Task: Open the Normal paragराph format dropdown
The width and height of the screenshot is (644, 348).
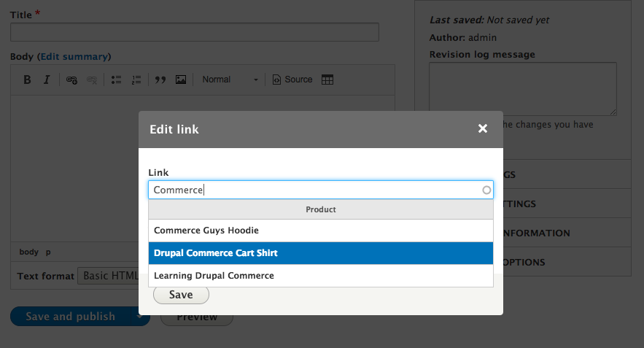Action: 230,80
